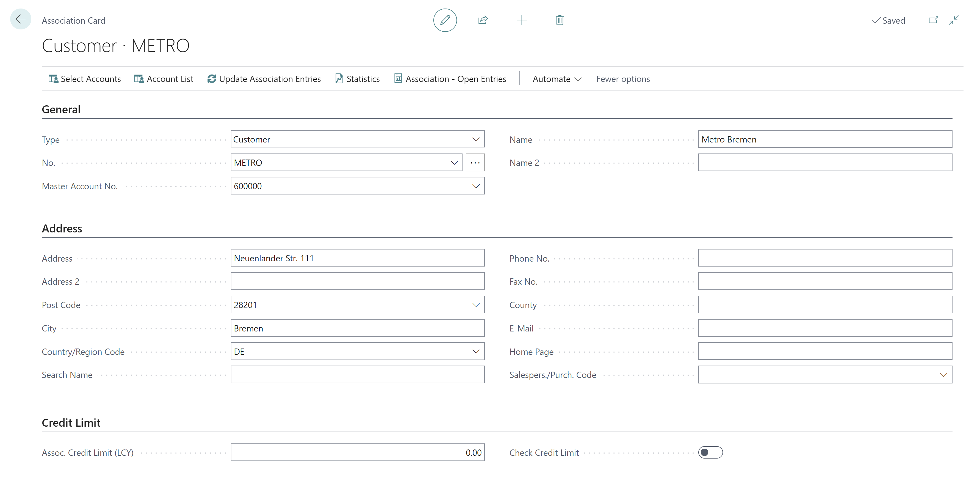Collapse the Credit Limit section header

coord(71,423)
